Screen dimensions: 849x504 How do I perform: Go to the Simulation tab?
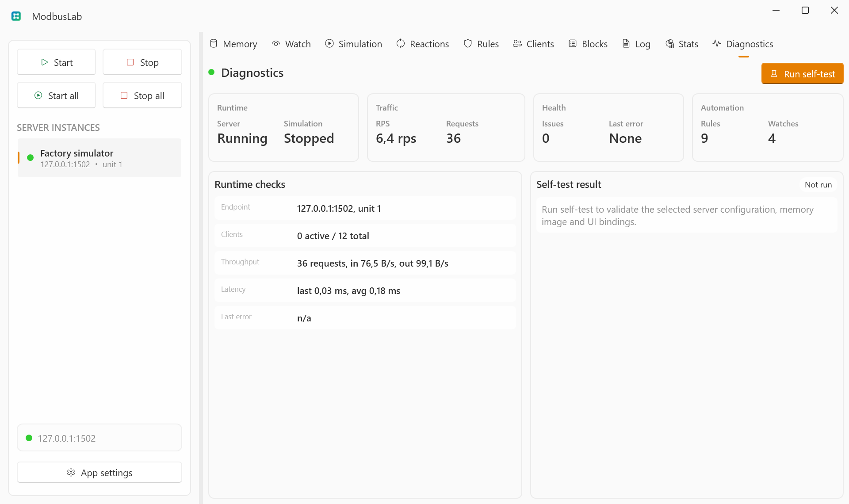(354, 44)
